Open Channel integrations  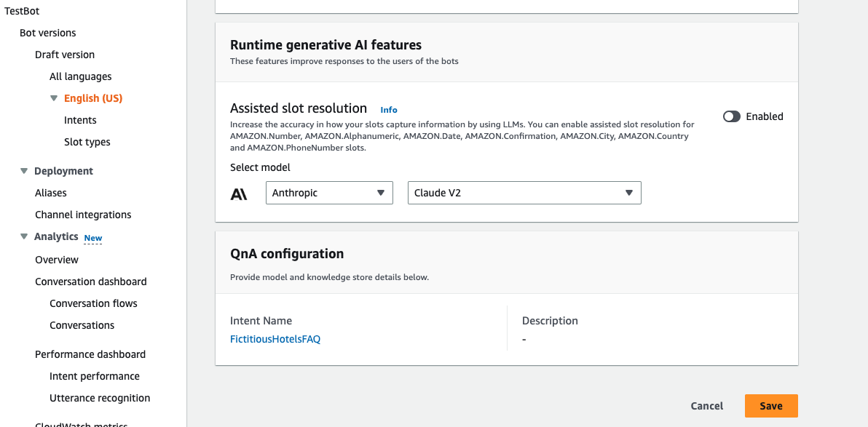[83, 214]
